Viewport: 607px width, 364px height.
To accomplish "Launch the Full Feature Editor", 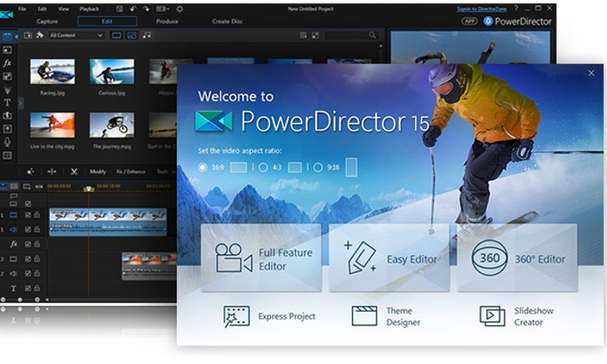I will coord(261,258).
